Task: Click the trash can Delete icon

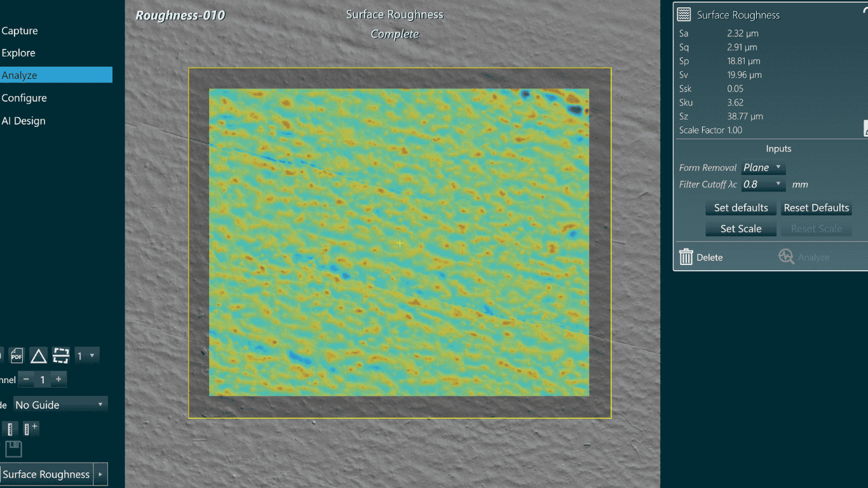Action: [686, 257]
